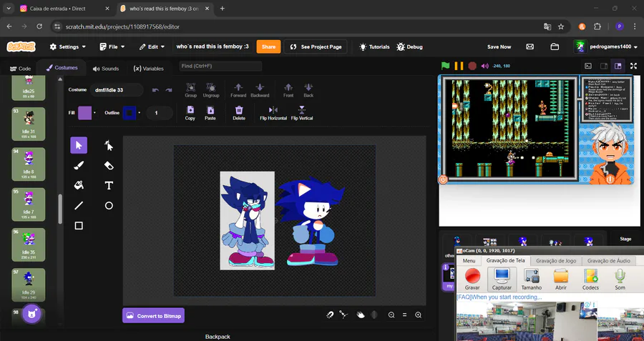Click the Delete trash icon
Screen dimensions: 644x341
pos(239,113)
